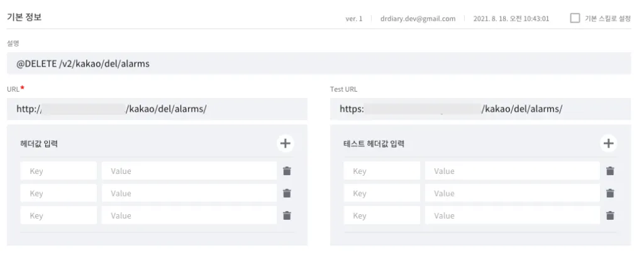Click the second test header Value field
This screenshot has width=644, height=260.
512,193
